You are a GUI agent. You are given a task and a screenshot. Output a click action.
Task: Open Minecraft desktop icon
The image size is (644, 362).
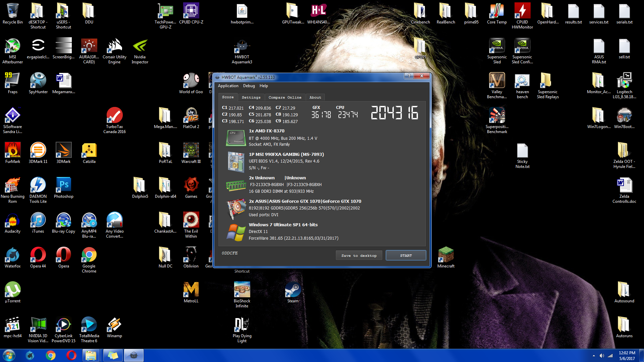pos(446,257)
